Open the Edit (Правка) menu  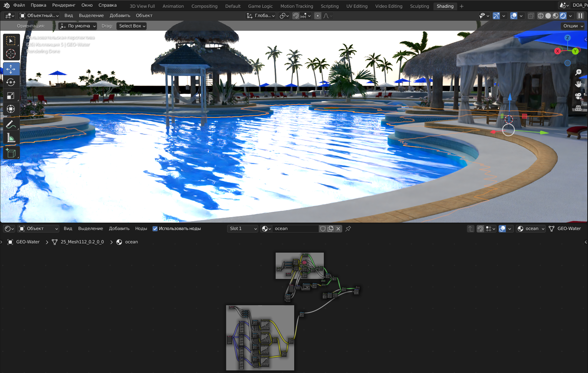[39, 5]
